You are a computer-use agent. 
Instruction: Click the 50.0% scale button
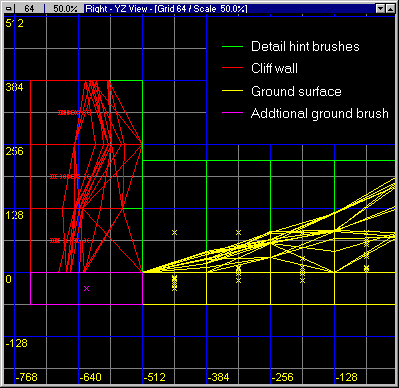65,9
